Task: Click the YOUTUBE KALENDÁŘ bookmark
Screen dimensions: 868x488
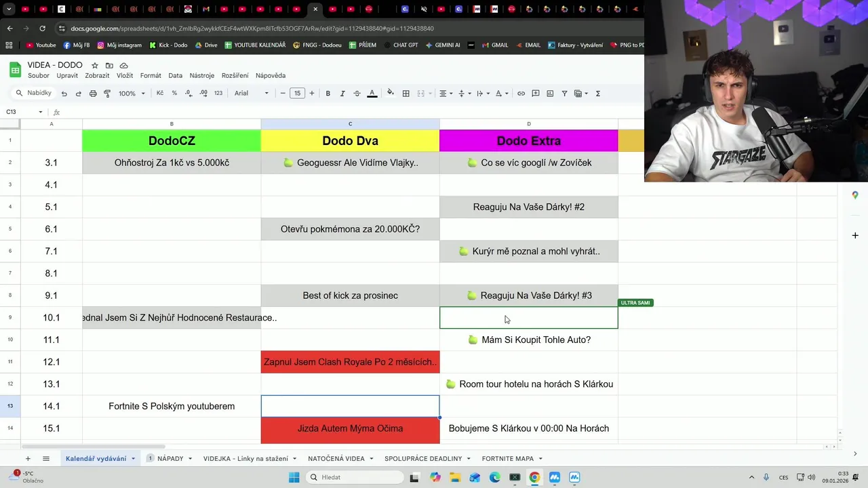Action: [x=254, y=45]
